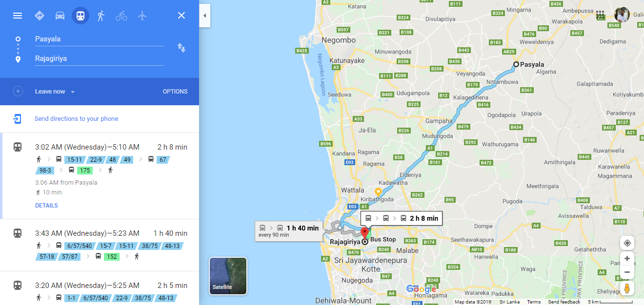Expand the Leave now dropdown
The height and width of the screenshot is (305, 644).
pos(55,92)
